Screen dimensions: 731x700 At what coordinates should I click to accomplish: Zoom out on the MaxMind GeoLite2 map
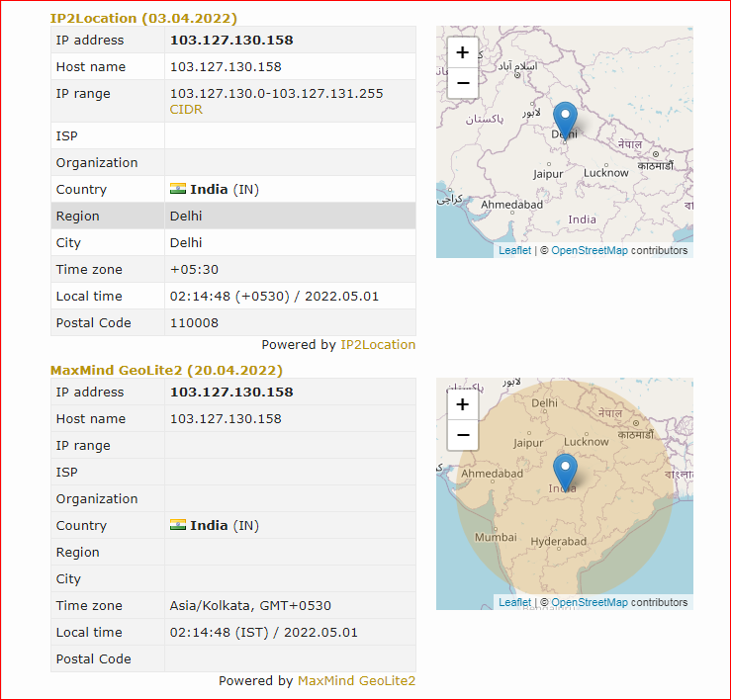click(463, 435)
